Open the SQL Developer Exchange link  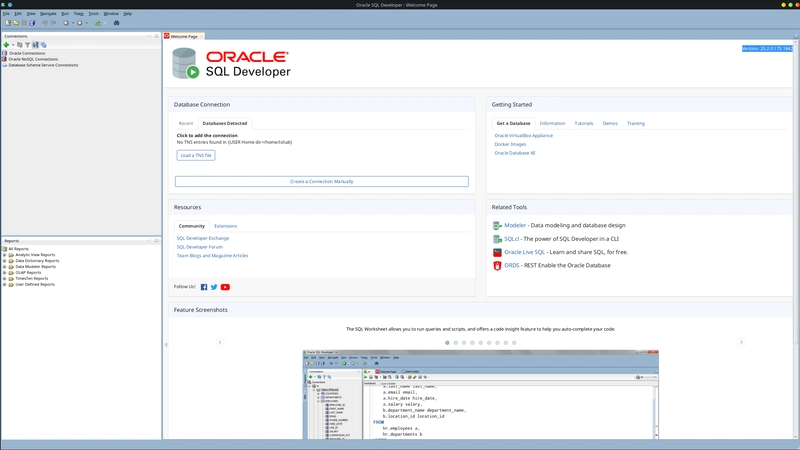click(203, 238)
